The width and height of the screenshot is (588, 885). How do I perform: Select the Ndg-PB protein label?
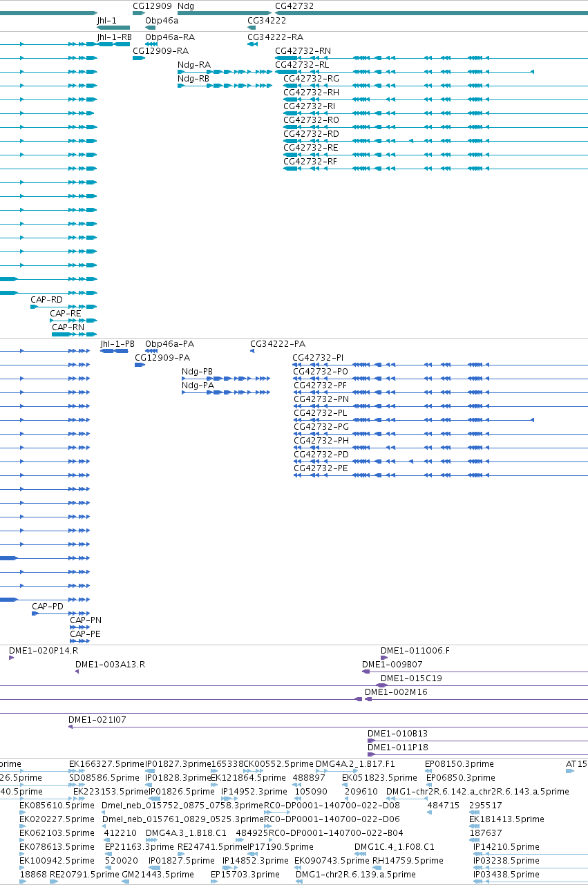[x=198, y=372]
